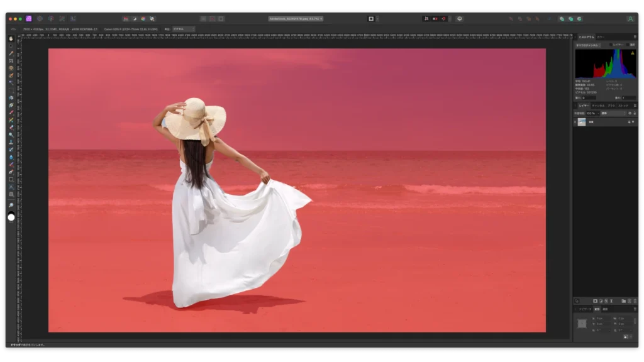Click the layer opacity 100% field

[591, 113]
